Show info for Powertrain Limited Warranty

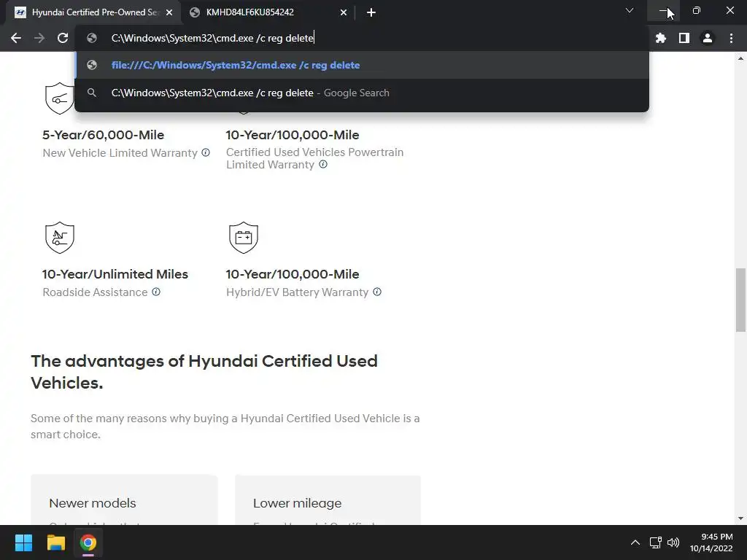pyautogui.click(x=323, y=164)
